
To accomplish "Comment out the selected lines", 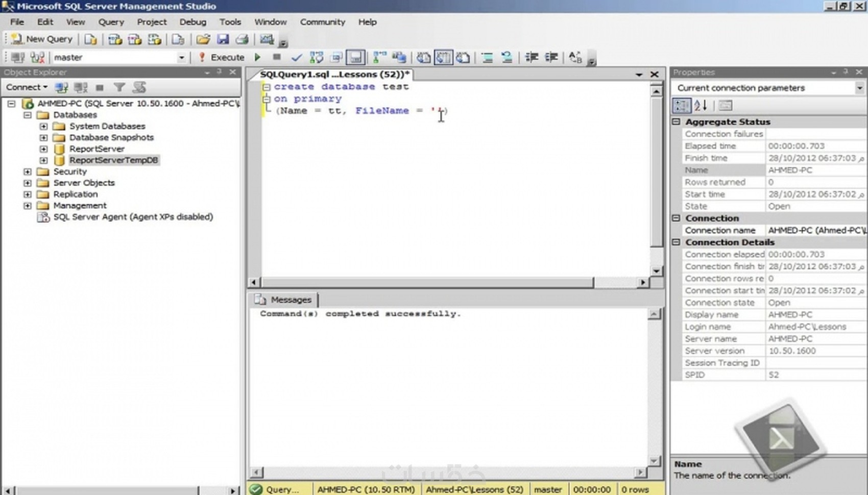I will coord(487,57).
